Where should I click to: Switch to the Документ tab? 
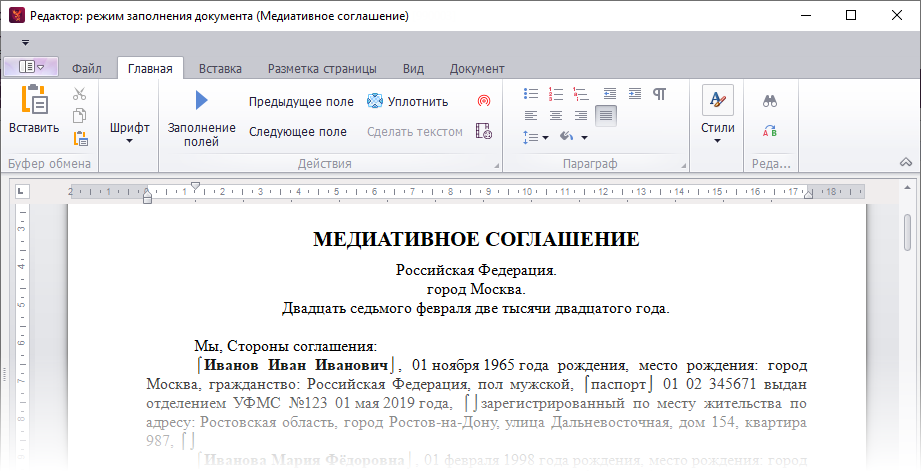[x=477, y=69]
